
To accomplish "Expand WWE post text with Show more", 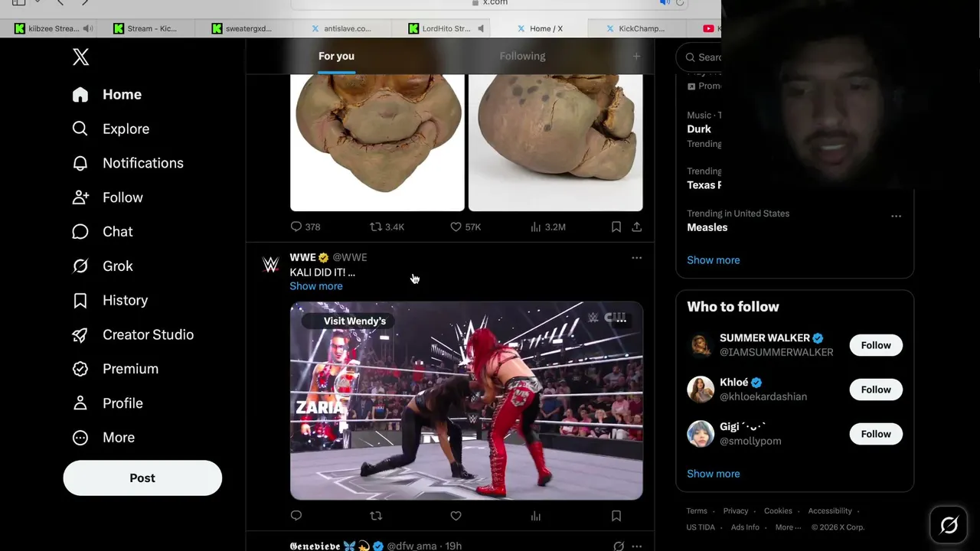I will [x=316, y=286].
